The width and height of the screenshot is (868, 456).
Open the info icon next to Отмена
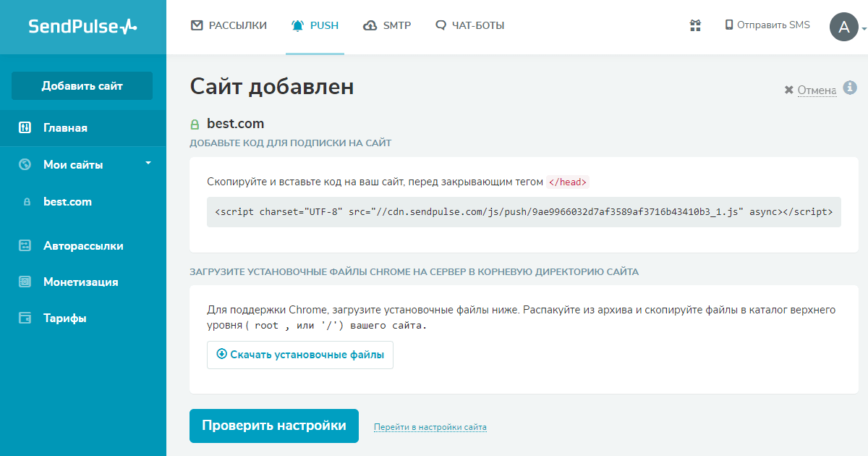[850, 88]
